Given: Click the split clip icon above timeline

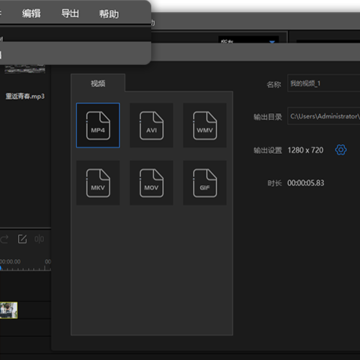Looking at the screenshot, I should 39,239.
